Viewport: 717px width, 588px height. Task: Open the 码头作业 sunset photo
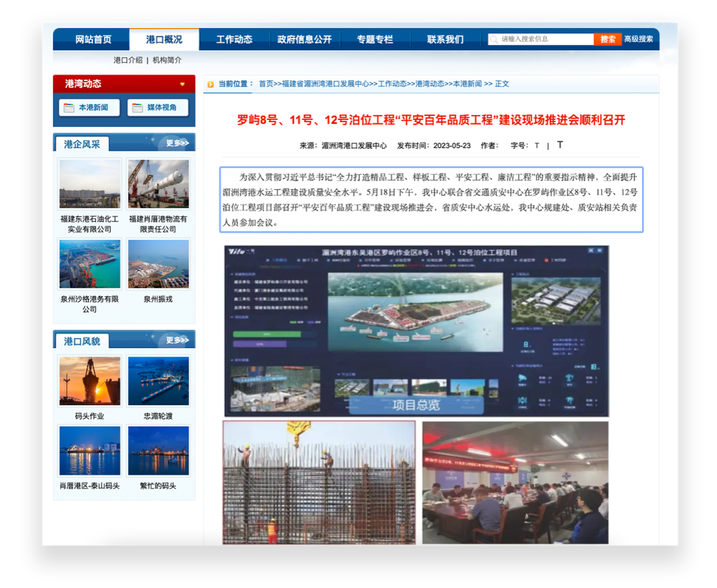point(90,381)
